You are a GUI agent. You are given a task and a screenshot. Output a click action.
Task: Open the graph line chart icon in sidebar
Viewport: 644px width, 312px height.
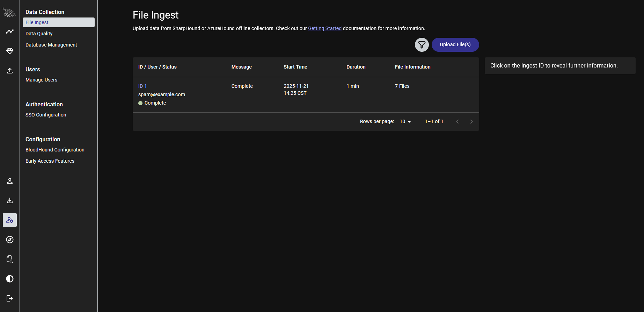10,31
